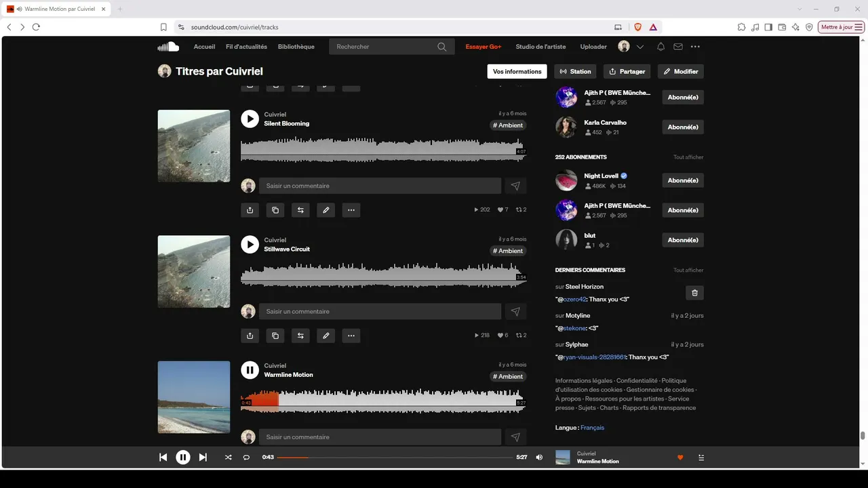This screenshot has height=488, width=868.
Task: Unfollow Night Lovell
Action: tap(683, 180)
